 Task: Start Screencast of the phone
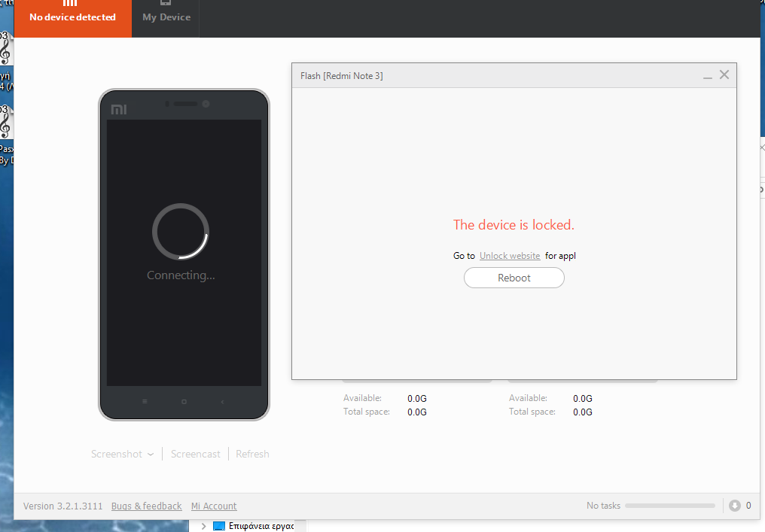(x=195, y=454)
